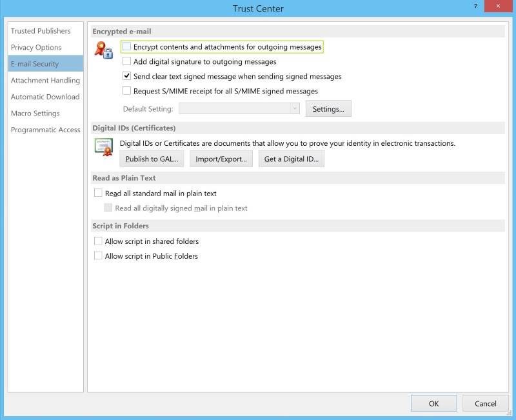
Task: Confirm changes with the OK button
Action: click(x=433, y=403)
